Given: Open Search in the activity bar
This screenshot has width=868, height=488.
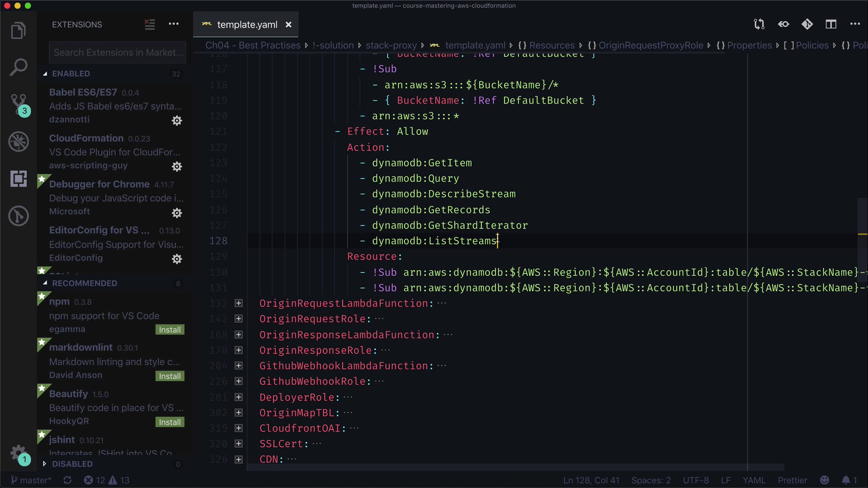Looking at the screenshot, I should [18, 67].
